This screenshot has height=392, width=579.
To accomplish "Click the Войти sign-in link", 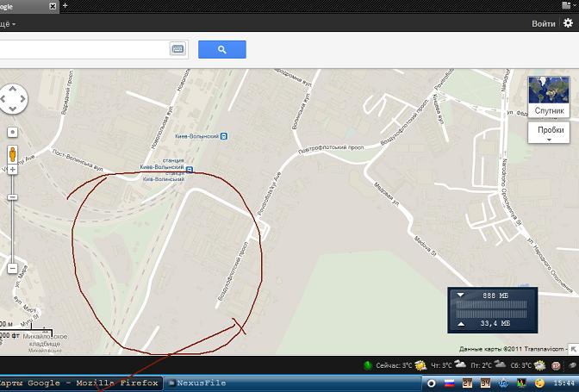I will (x=543, y=23).
